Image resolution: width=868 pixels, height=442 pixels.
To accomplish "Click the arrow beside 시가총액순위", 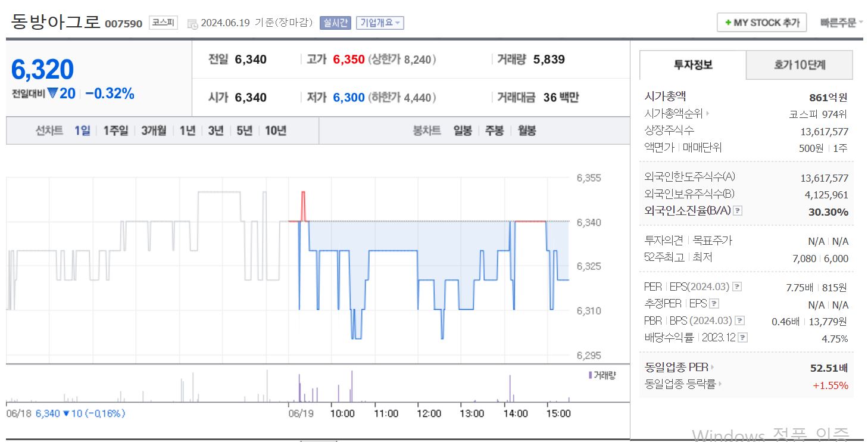I will click(x=708, y=113).
